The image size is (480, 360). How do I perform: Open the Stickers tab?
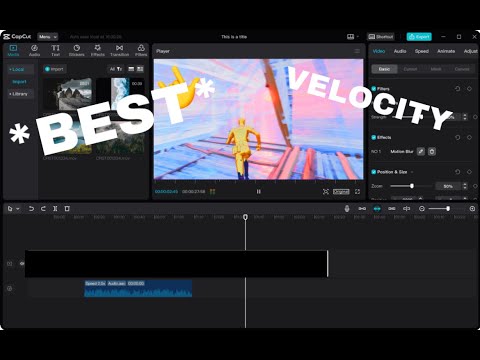tap(77, 50)
